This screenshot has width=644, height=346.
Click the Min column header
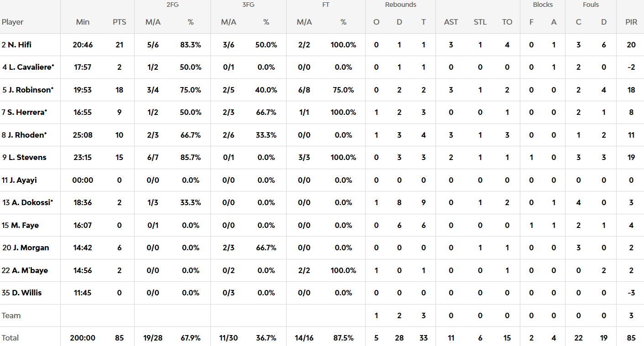(83, 22)
